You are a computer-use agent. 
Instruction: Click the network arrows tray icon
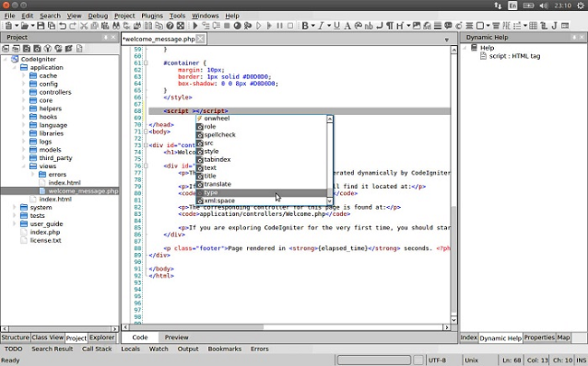498,5
